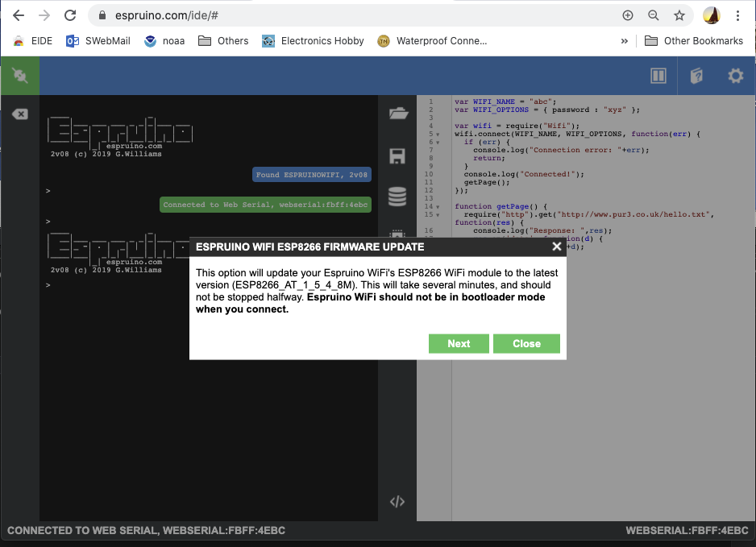Bookmark this page with the star
756x547 pixels.
pyautogui.click(x=679, y=15)
